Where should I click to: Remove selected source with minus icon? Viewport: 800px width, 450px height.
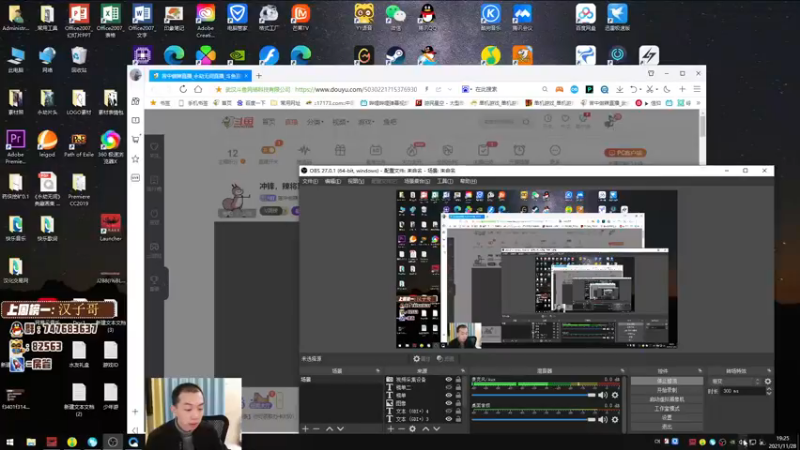(x=401, y=429)
